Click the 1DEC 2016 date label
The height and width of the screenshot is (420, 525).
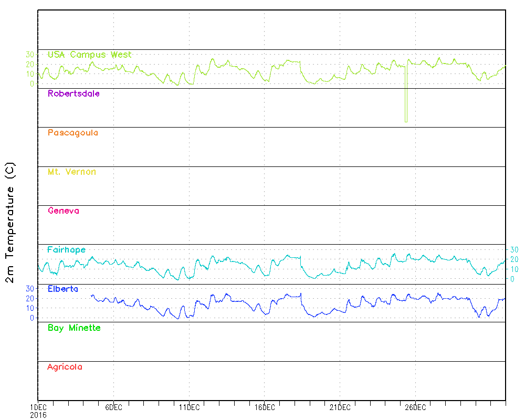(x=38, y=410)
